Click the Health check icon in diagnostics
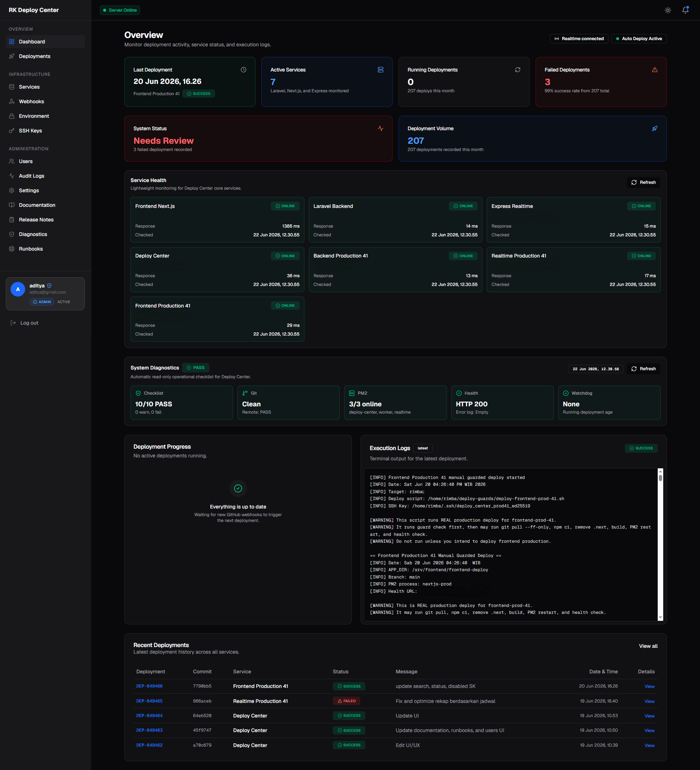The image size is (700, 770). pos(459,393)
